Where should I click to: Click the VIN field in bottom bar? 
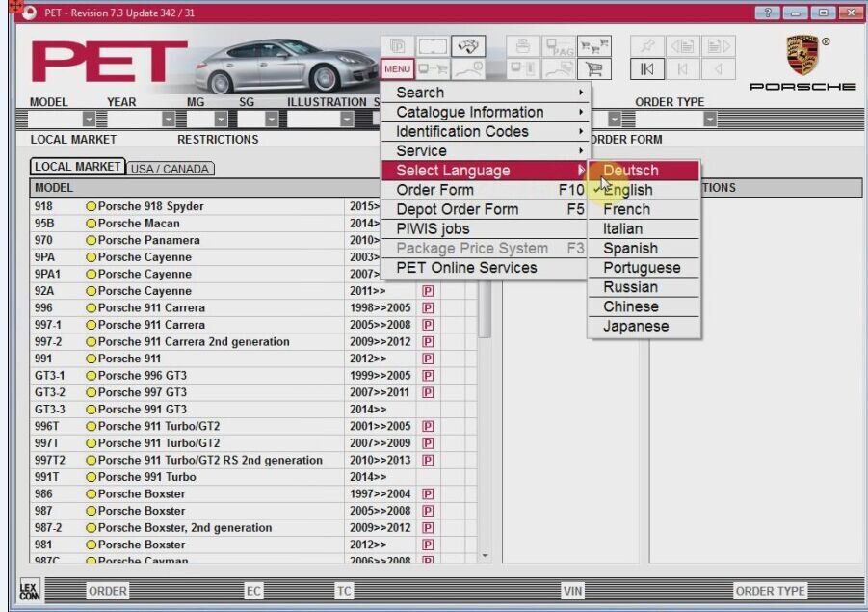click(x=572, y=591)
